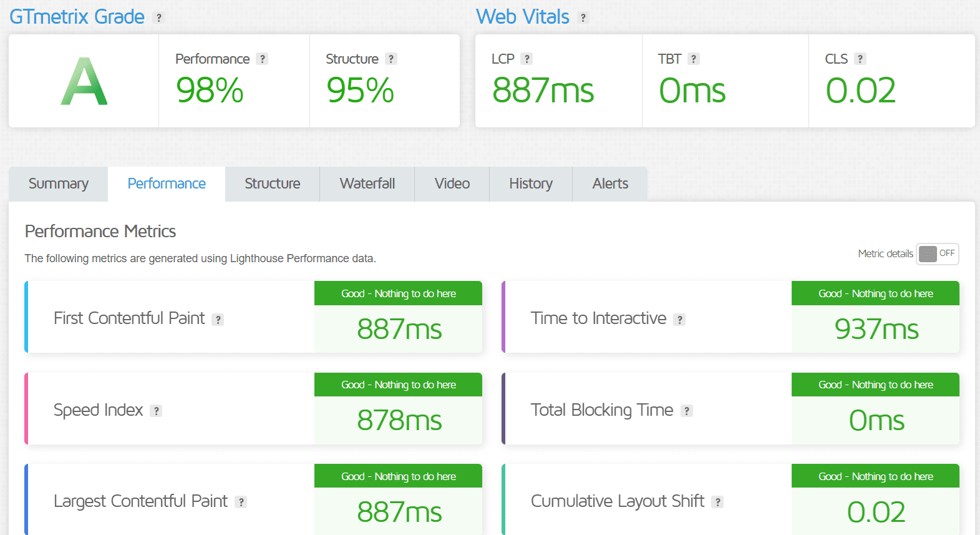Click the CLS help question mark

pyautogui.click(x=860, y=59)
